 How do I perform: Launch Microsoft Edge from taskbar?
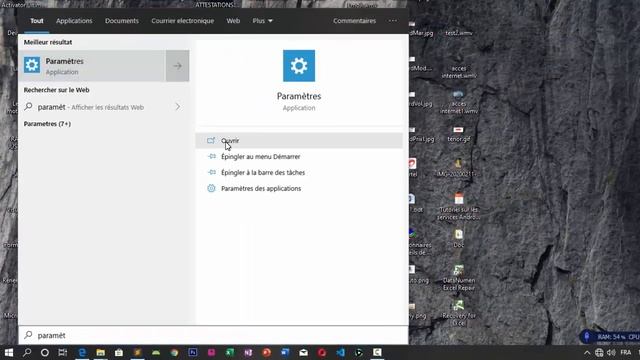coord(82,352)
